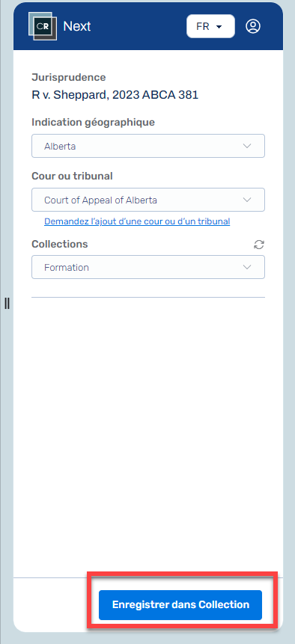Click the Cour ou tribunal field label
This screenshot has height=644, width=295.
coord(73,177)
